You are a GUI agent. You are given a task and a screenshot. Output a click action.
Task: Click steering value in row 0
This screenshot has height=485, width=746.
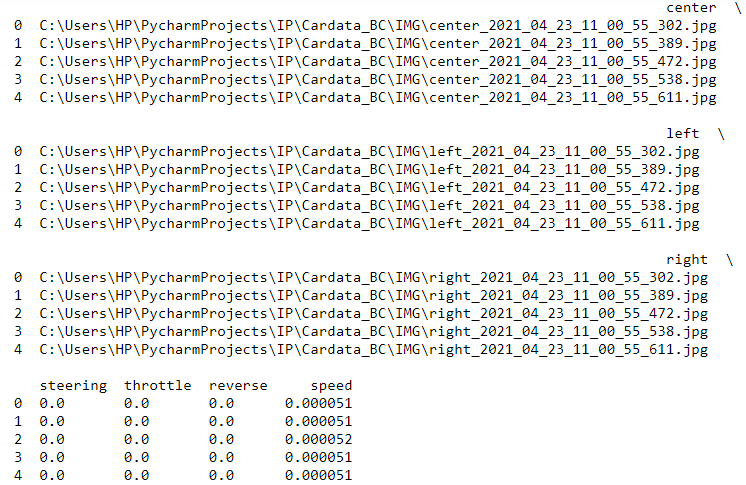(52, 404)
